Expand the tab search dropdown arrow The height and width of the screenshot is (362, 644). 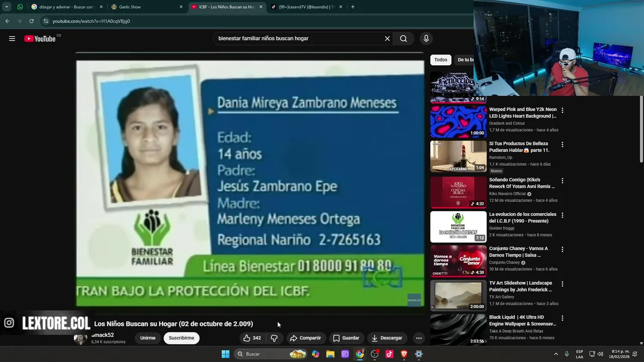[7, 7]
